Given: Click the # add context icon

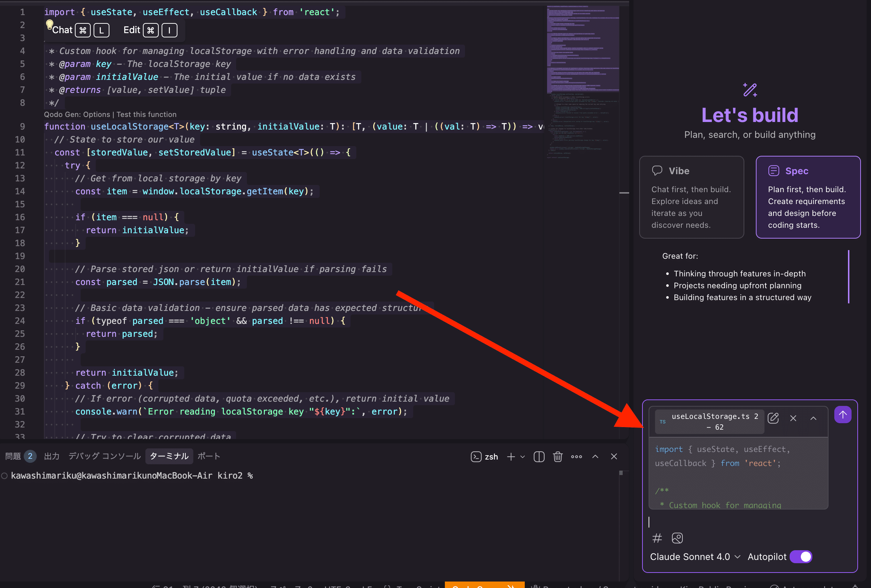Looking at the screenshot, I should [656, 538].
